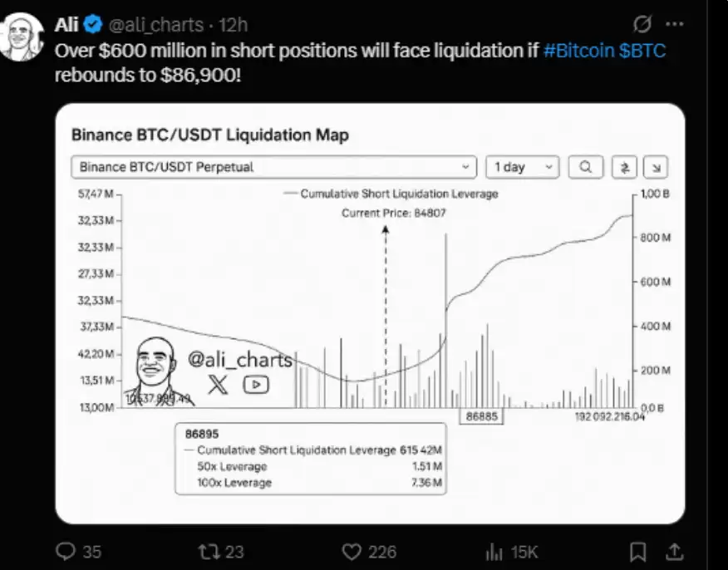This screenshot has width=728, height=570.
Task: Open the more options menu on the tweet
Action: [675, 24]
